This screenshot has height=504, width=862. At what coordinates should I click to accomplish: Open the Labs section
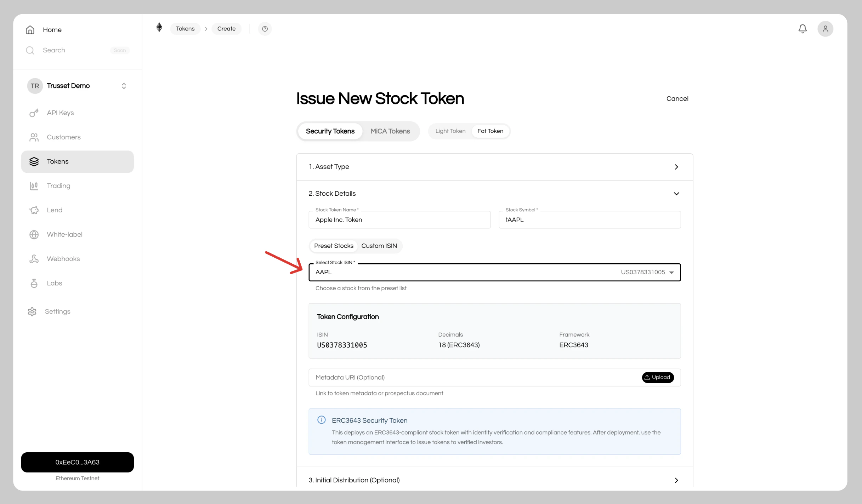click(x=54, y=283)
